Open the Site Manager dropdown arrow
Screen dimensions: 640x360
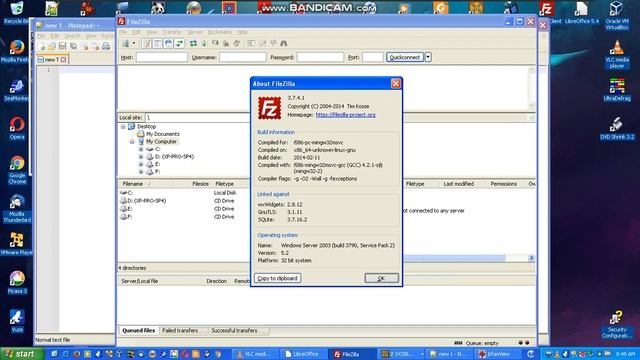134,43
